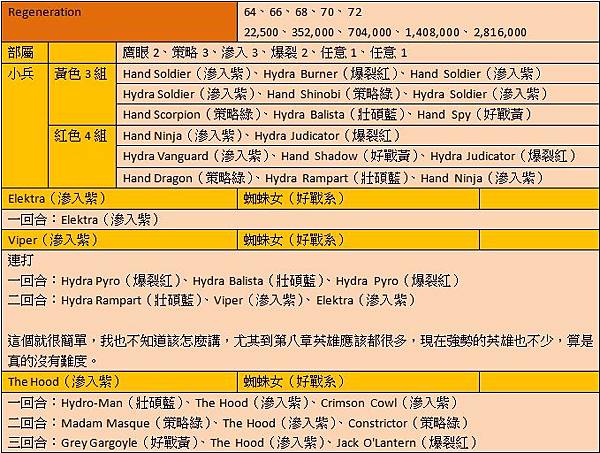Viewport: 600px width, 453px height.
Task: Click the line 真的沒有難度。
Action: pos(53,360)
